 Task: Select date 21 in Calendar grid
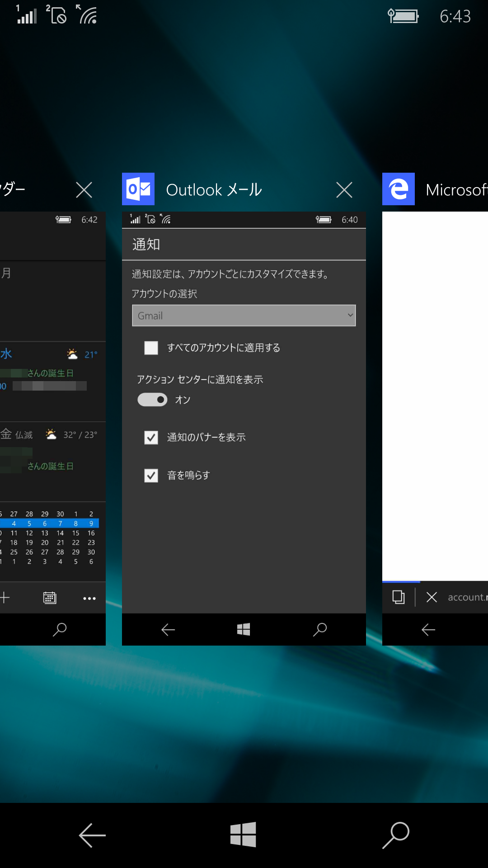[x=60, y=542]
